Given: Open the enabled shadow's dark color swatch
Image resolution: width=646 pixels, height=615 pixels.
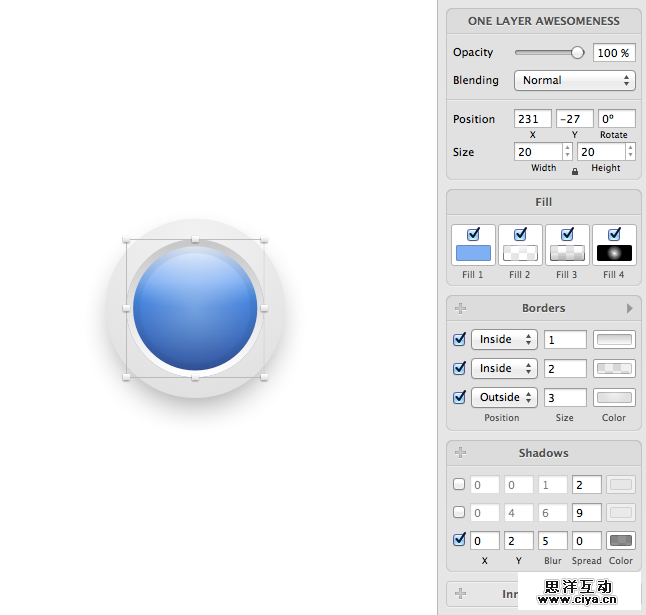Looking at the screenshot, I should 621,540.
